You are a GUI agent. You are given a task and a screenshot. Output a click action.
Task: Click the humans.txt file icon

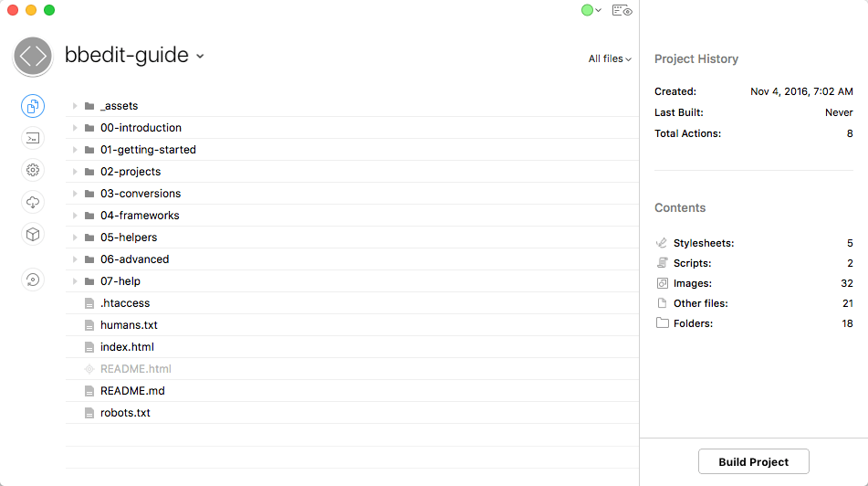[89, 325]
